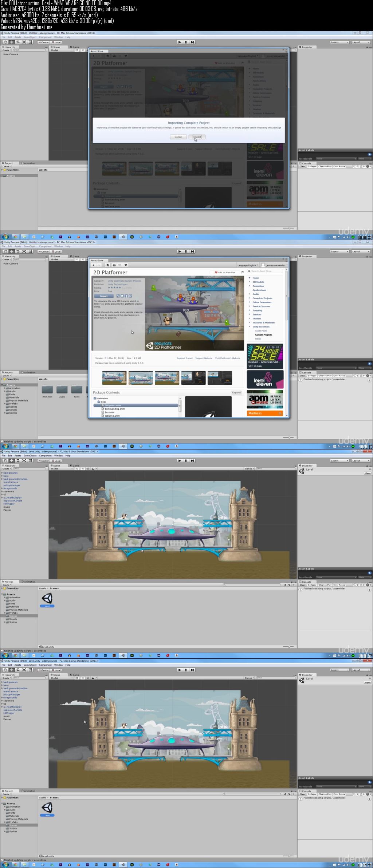Confirm Import in the Importing Complete Project dialog
This screenshot has height=868, width=373.
click(x=197, y=137)
